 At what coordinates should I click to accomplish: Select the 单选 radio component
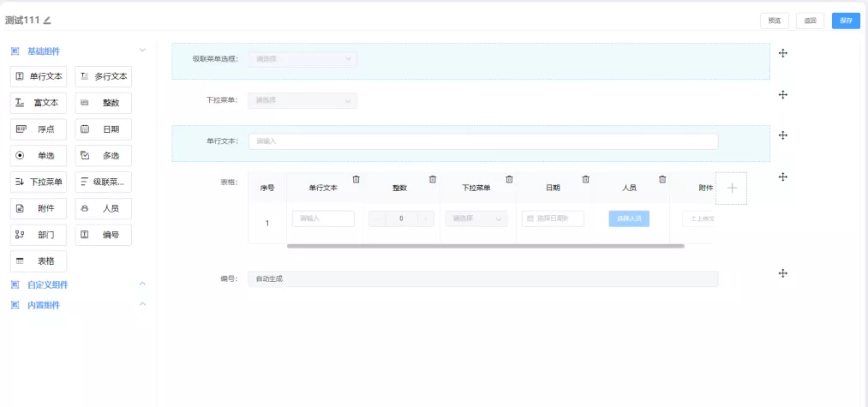pos(39,156)
